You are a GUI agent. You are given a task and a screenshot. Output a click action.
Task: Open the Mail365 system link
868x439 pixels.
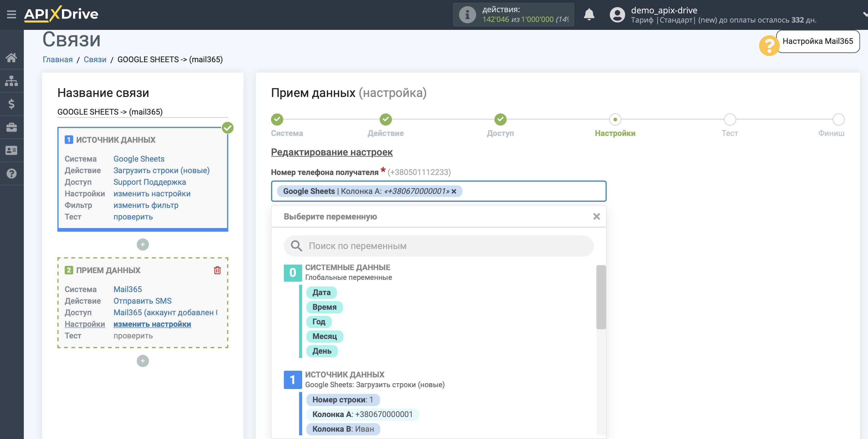[x=128, y=290]
